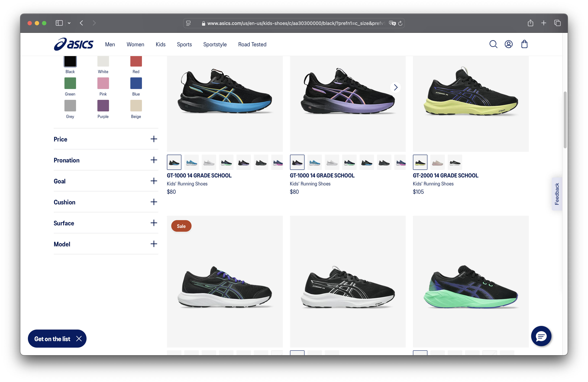Filter by Grey color
Screen dimensions: 588x382
point(70,106)
